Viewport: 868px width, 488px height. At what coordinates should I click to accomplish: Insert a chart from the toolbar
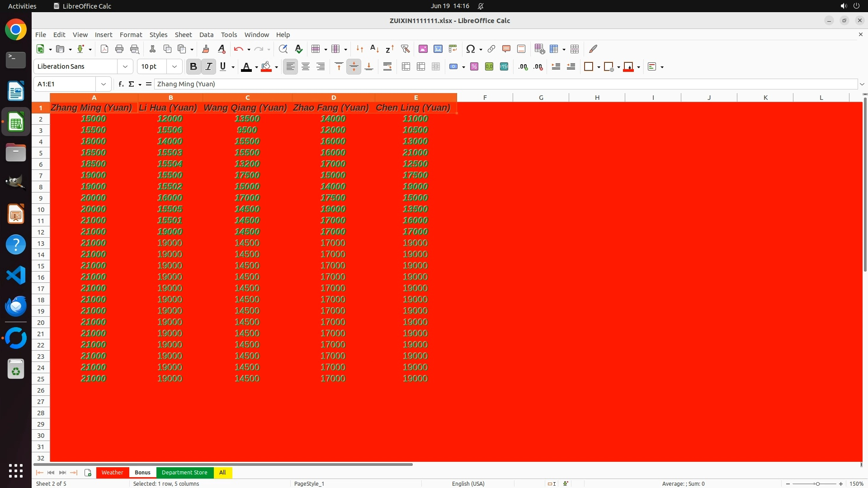click(438, 49)
